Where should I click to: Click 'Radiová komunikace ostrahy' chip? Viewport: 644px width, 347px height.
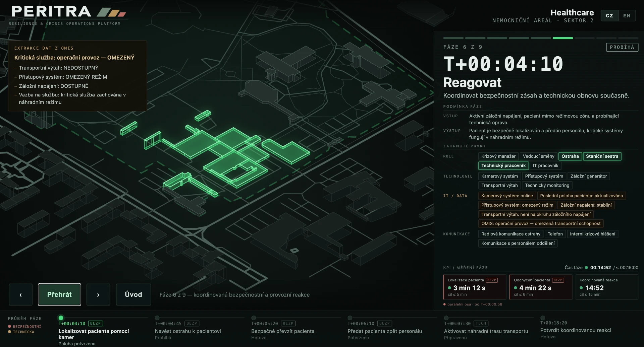click(511, 234)
